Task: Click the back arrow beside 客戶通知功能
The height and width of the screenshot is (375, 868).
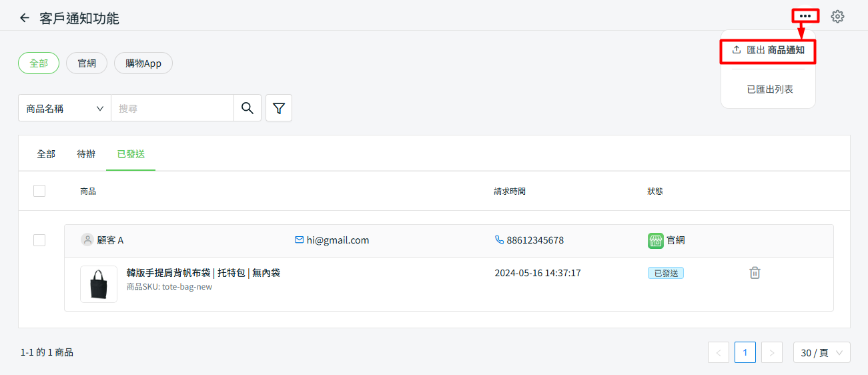Action: pos(25,18)
